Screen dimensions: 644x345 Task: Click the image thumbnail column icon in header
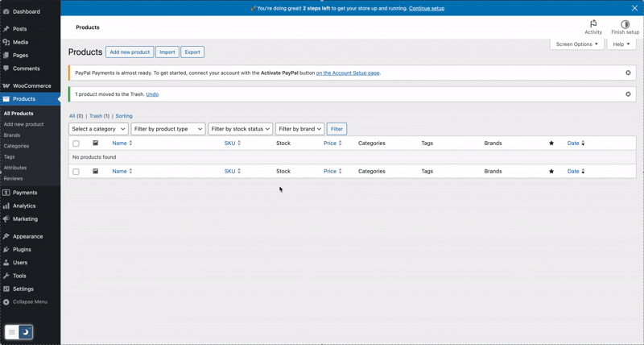pyautogui.click(x=95, y=143)
